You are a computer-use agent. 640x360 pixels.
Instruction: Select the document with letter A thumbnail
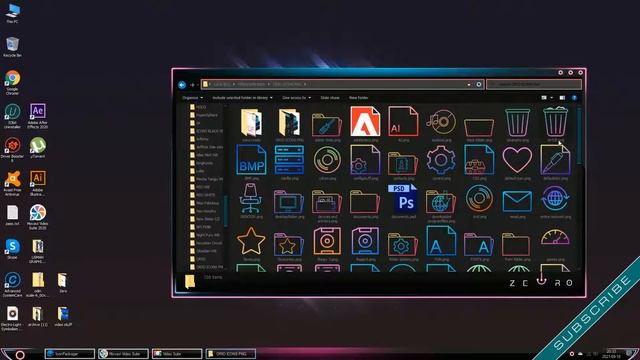441,241
